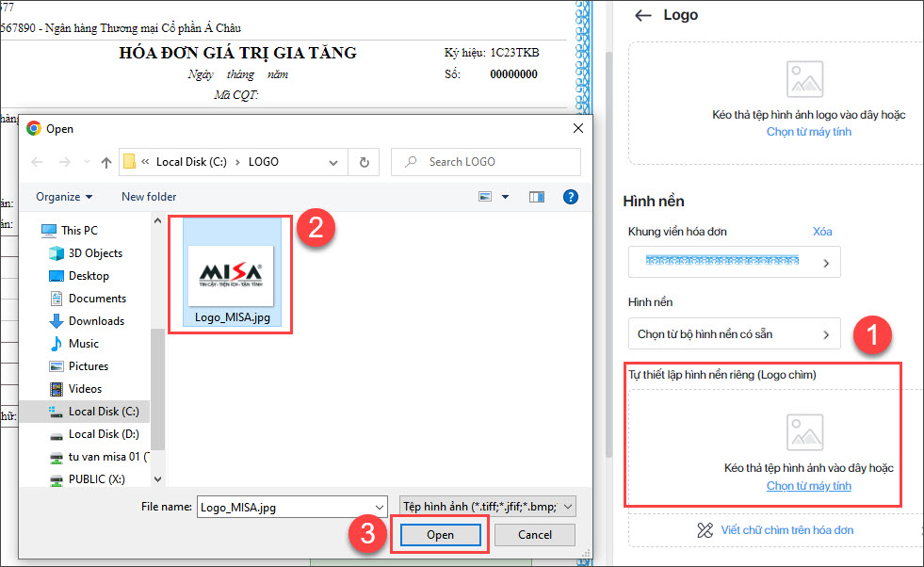
Task: Open the Videos folder
Action: pos(75,389)
